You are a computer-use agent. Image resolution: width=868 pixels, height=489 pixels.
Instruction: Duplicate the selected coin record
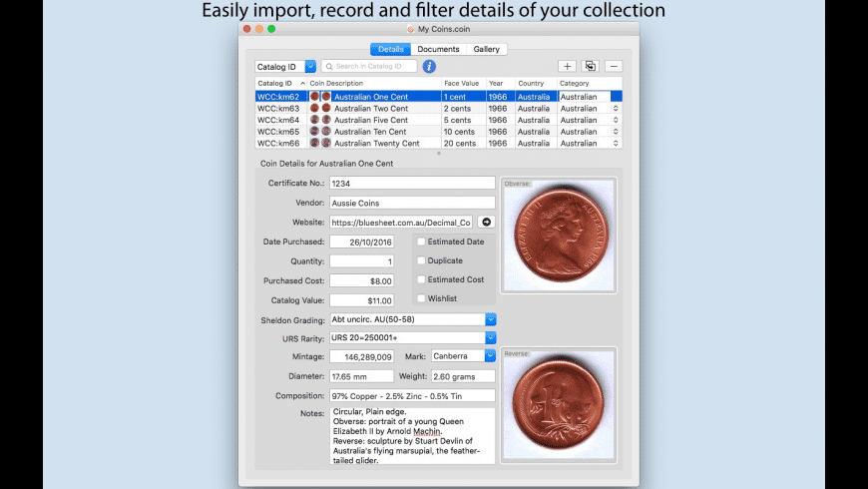click(x=590, y=67)
